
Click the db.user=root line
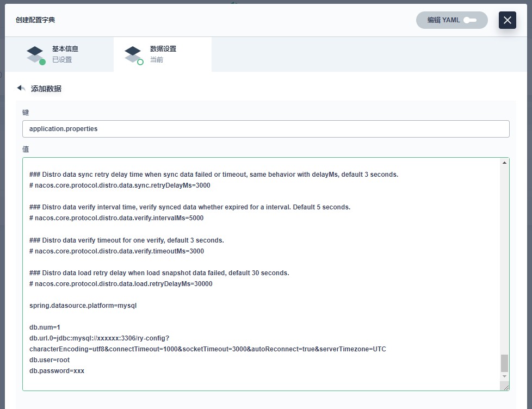click(x=50, y=360)
